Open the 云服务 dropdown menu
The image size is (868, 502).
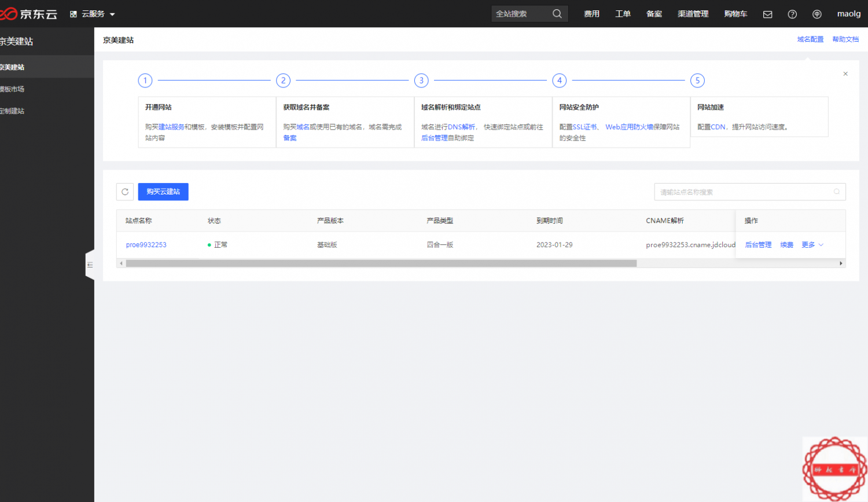pyautogui.click(x=93, y=14)
